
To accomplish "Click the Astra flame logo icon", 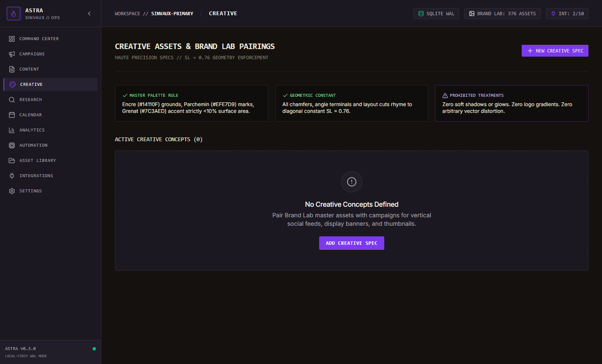I will coord(14,14).
